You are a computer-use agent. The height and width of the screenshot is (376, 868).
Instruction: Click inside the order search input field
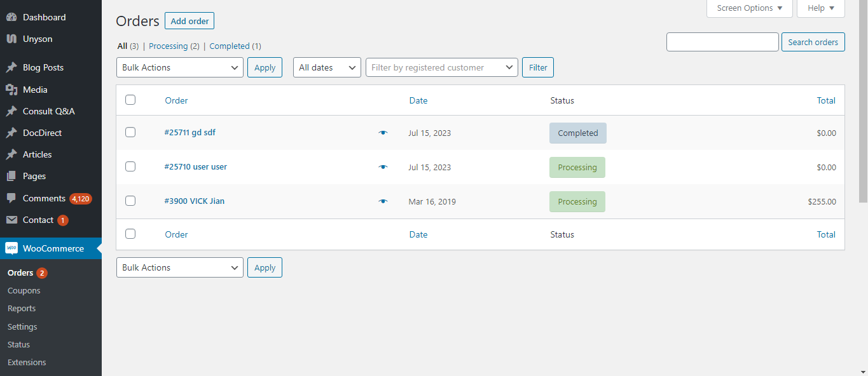pyautogui.click(x=722, y=41)
